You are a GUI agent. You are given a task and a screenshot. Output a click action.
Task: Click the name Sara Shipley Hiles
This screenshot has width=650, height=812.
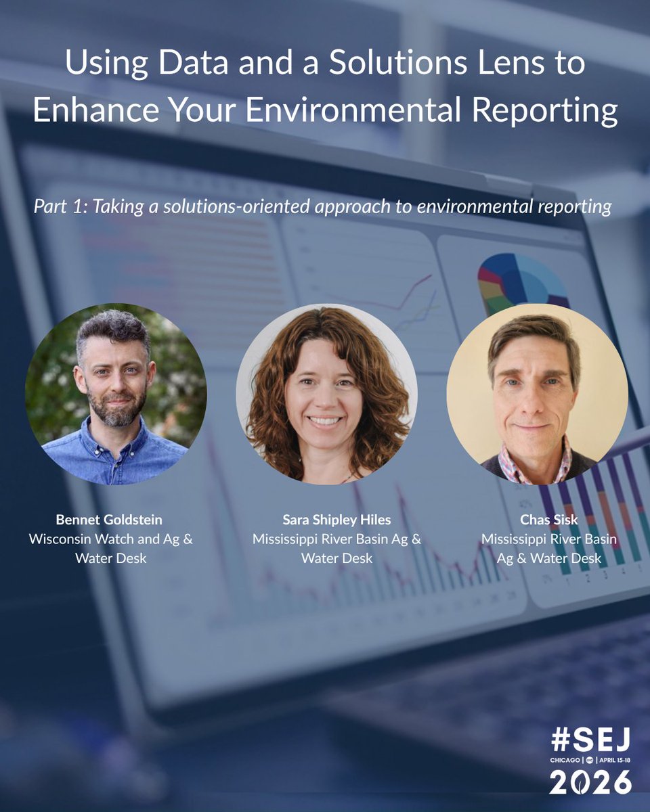click(337, 520)
